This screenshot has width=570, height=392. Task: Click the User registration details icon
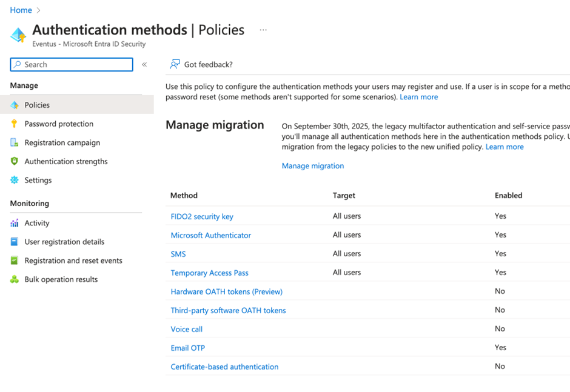[15, 242]
